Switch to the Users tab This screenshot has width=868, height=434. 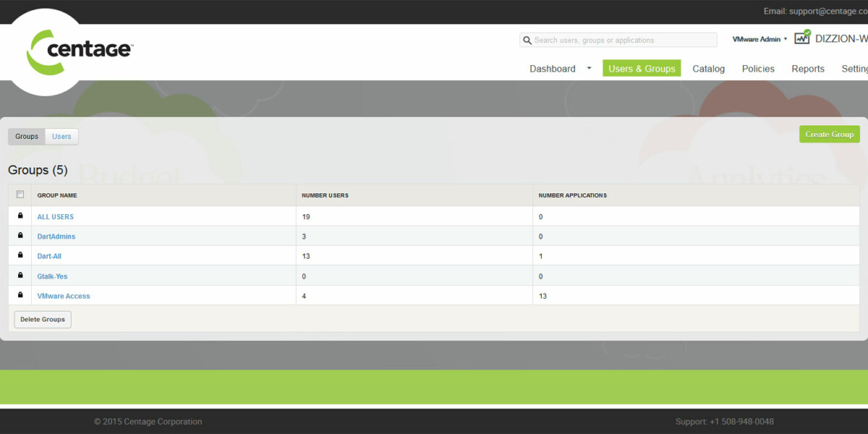(61, 137)
